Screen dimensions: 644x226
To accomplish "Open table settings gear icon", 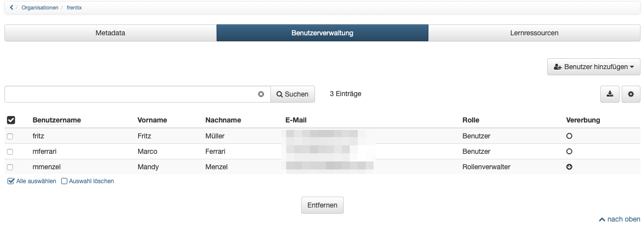I will [631, 94].
